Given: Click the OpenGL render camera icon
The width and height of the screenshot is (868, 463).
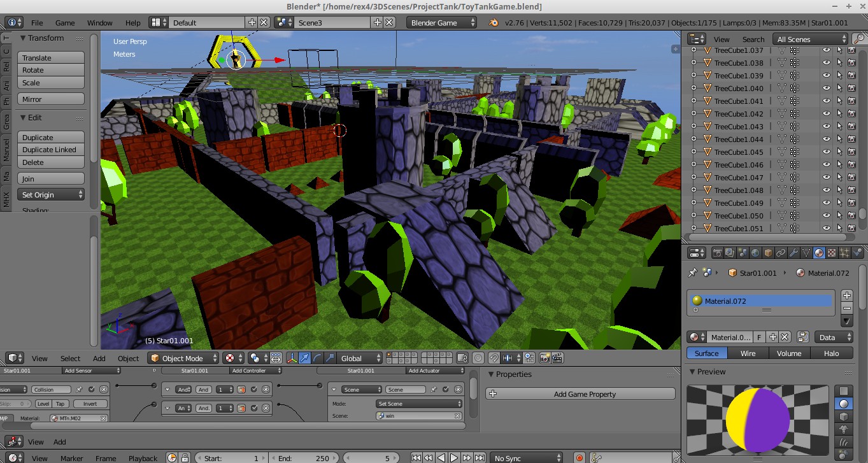Looking at the screenshot, I should click(x=545, y=359).
